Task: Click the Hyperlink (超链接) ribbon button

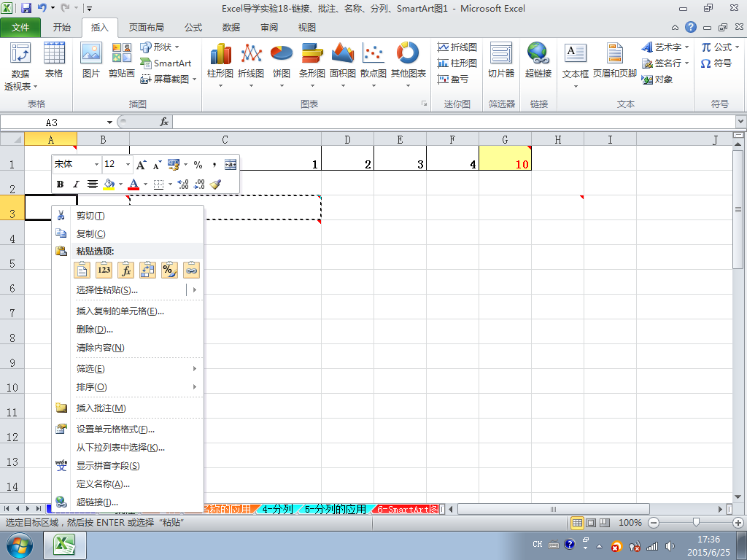Action: coord(538,60)
